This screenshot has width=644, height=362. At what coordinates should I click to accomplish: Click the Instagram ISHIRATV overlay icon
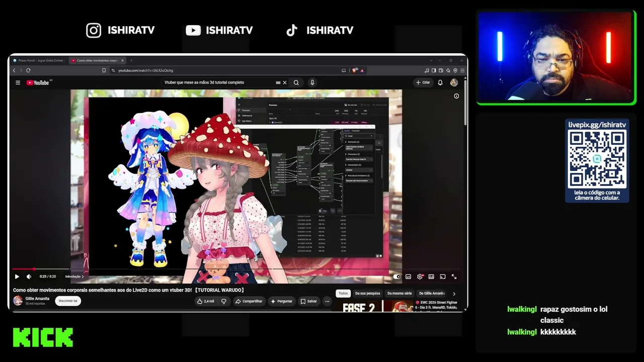point(94,30)
